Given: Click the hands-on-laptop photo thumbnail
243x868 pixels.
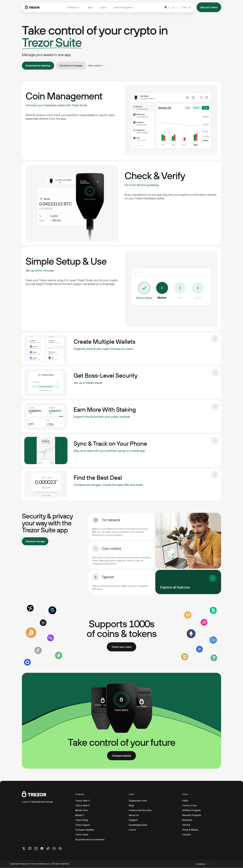Looking at the screenshot, I should pyautogui.click(x=188, y=540).
